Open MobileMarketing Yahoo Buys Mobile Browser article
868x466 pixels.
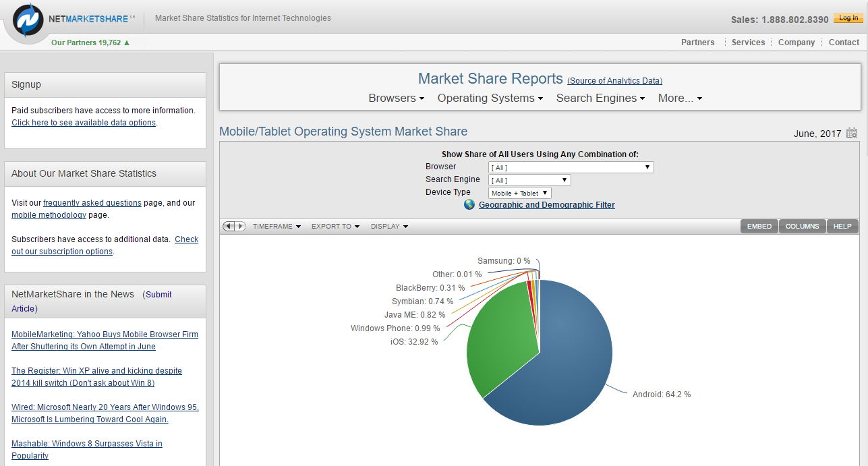105,341
